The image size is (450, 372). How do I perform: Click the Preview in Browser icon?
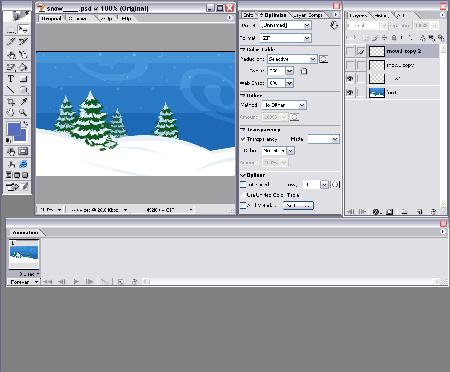pyautogui.click(x=23, y=164)
